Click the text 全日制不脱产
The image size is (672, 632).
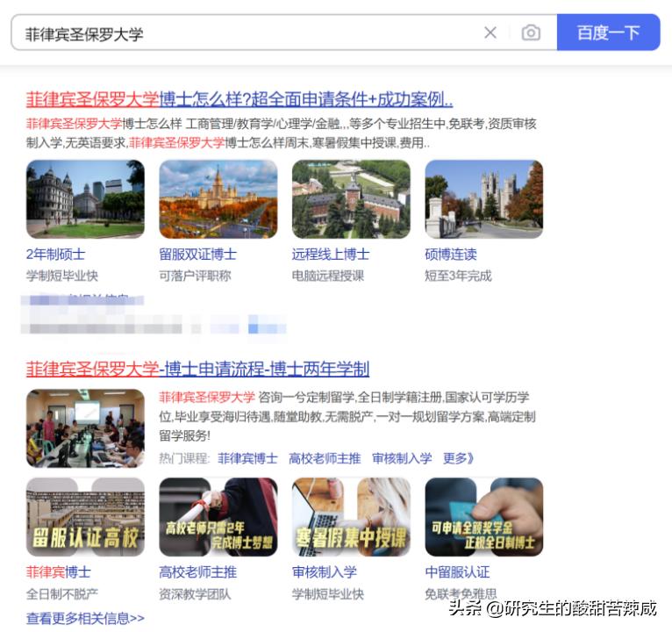62,594
